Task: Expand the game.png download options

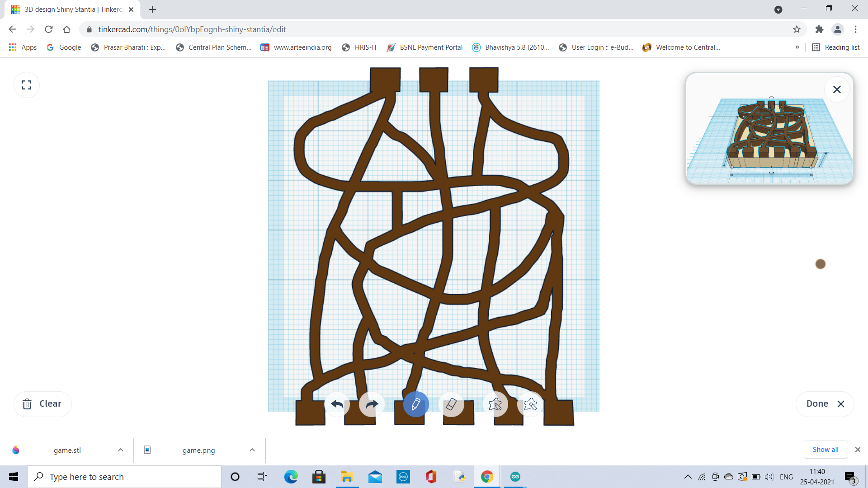Action: point(252,450)
